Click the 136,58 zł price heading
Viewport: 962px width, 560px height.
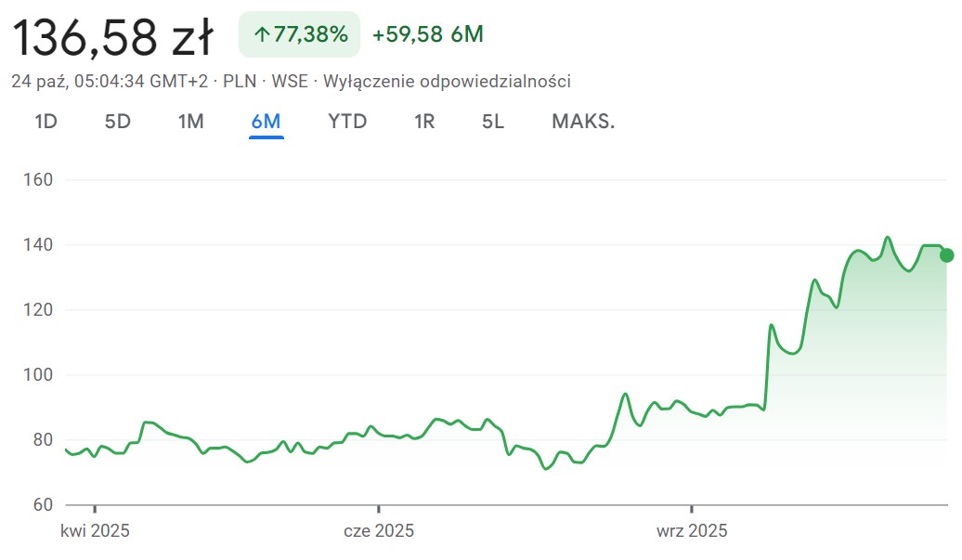112,37
